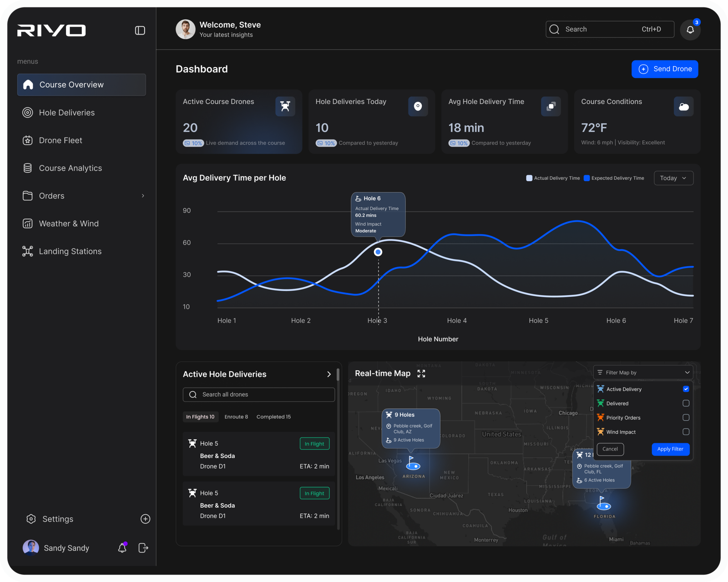Switch to the Enroute 8 tab
This screenshot has height=582, width=728.
(236, 417)
